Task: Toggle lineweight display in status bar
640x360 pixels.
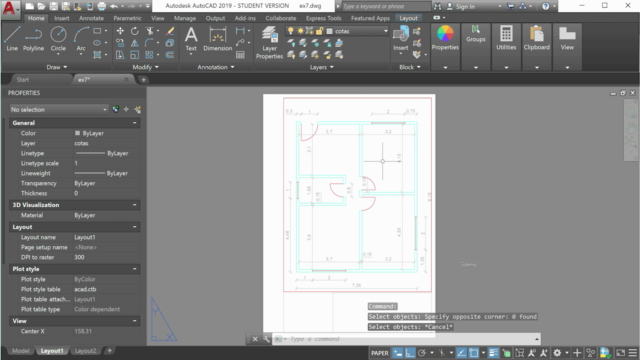Action: point(493,353)
